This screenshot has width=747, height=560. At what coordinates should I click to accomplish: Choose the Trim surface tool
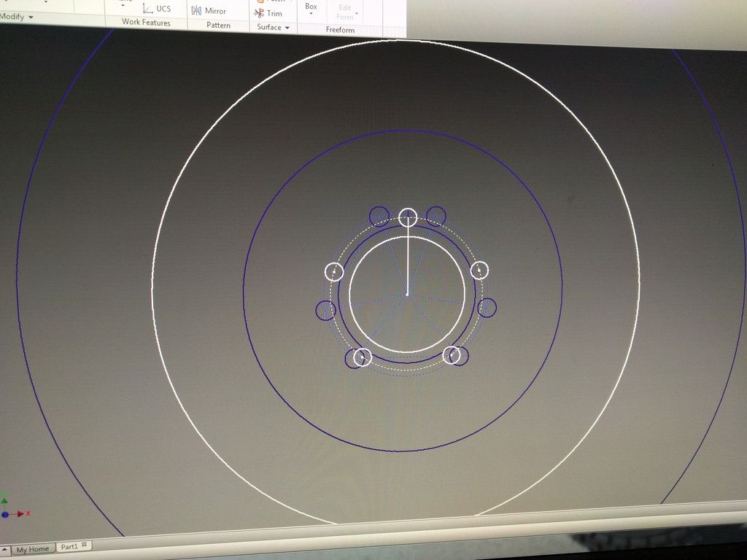[x=268, y=13]
